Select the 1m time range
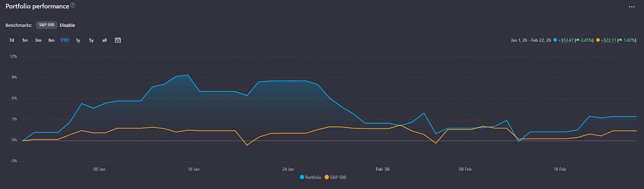The height and width of the screenshot is (189, 644). [x=25, y=40]
